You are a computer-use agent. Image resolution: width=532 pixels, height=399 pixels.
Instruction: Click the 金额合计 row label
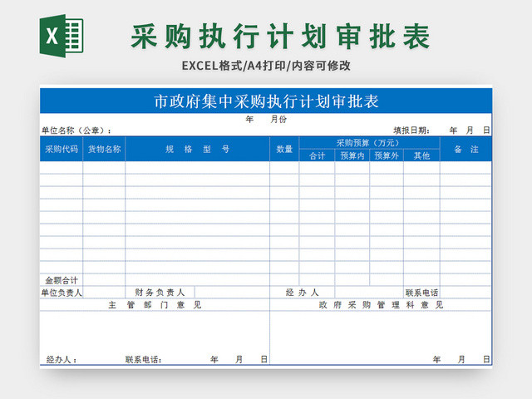tap(62, 280)
